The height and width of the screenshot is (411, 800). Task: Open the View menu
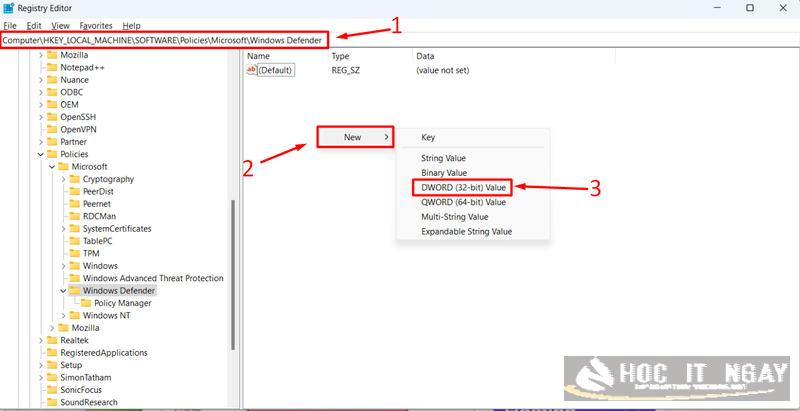pos(60,25)
